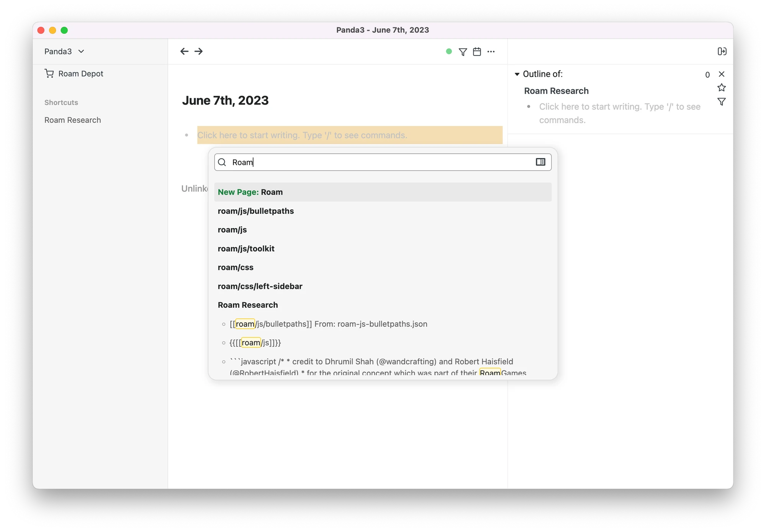Click the search magnifier icon
The height and width of the screenshot is (532, 766).
(222, 162)
